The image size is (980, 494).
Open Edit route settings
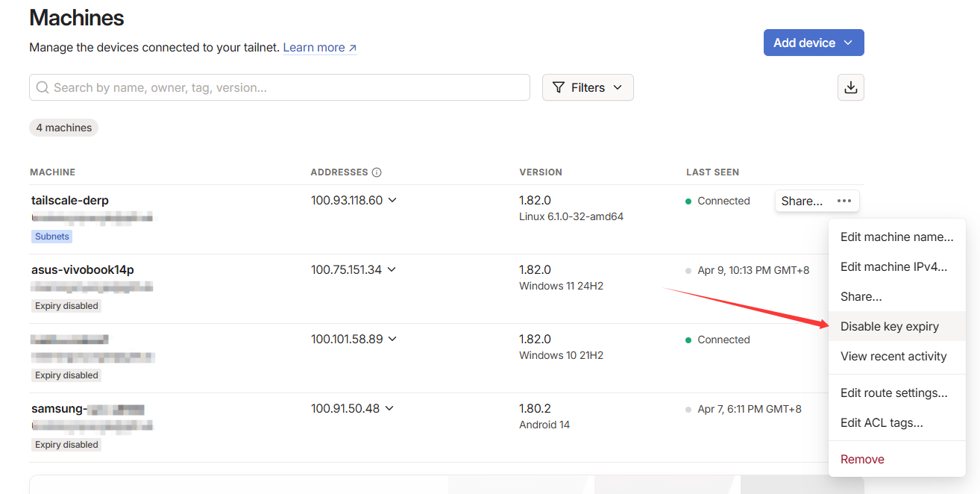coord(897,393)
